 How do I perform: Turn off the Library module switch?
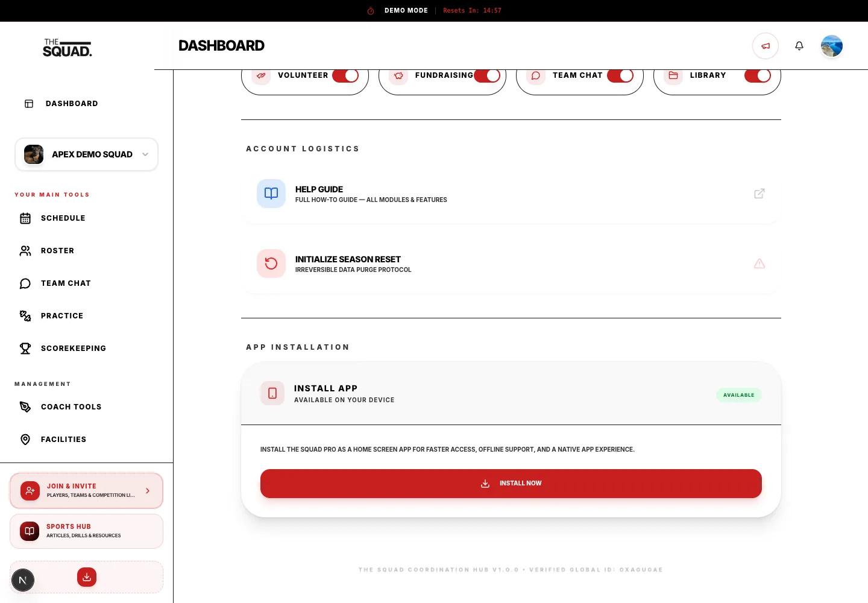pyautogui.click(x=758, y=75)
